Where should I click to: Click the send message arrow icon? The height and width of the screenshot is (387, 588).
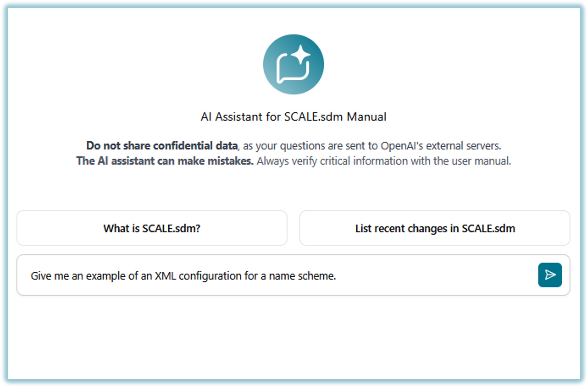tap(550, 275)
